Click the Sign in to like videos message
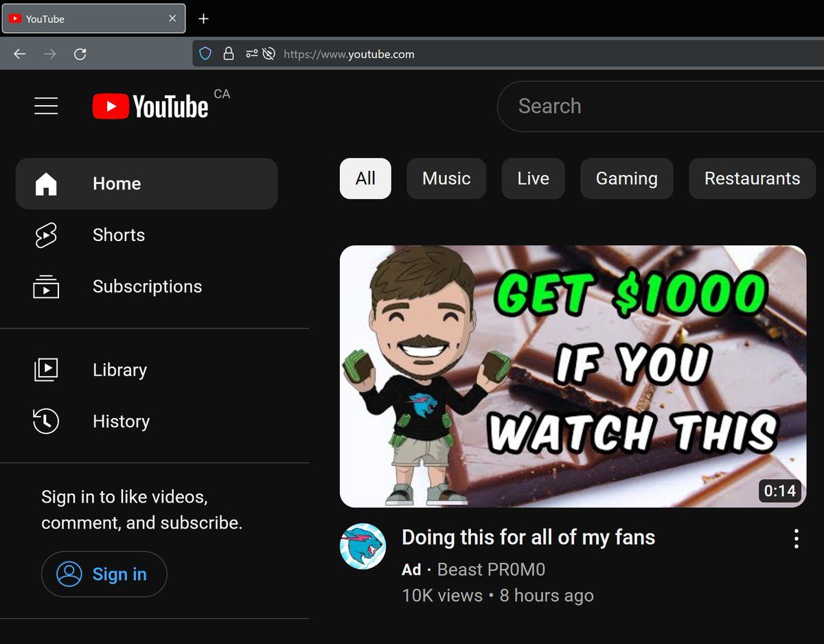Image resolution: width=824 pixels, height=644 pixels. pyautogui.click(x=141, y=509)
